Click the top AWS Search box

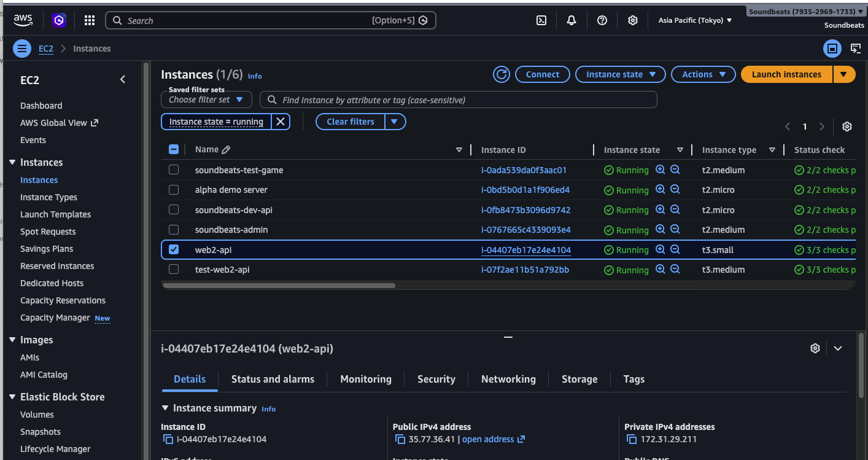[271, 20]
